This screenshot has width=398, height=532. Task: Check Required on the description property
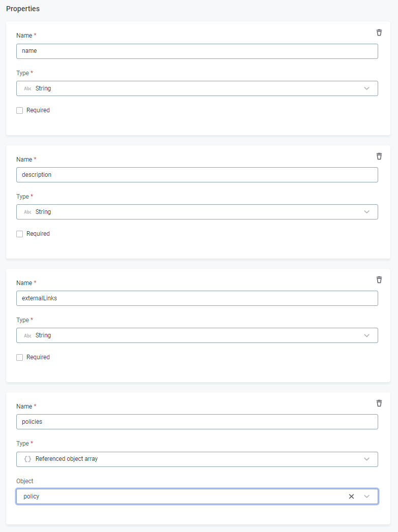click(x=19, y=234)
